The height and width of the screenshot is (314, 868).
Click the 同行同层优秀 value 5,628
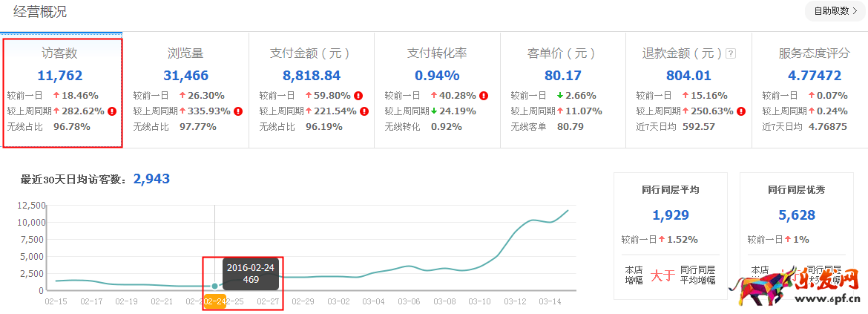(797, 215)
